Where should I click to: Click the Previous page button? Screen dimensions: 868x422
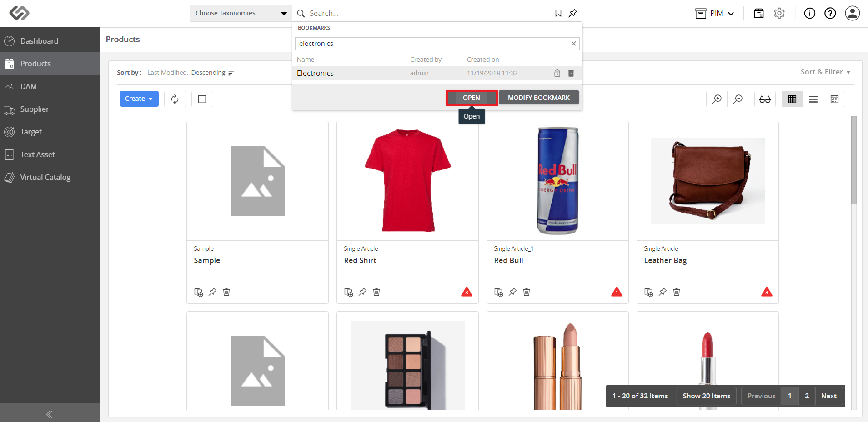761,396
